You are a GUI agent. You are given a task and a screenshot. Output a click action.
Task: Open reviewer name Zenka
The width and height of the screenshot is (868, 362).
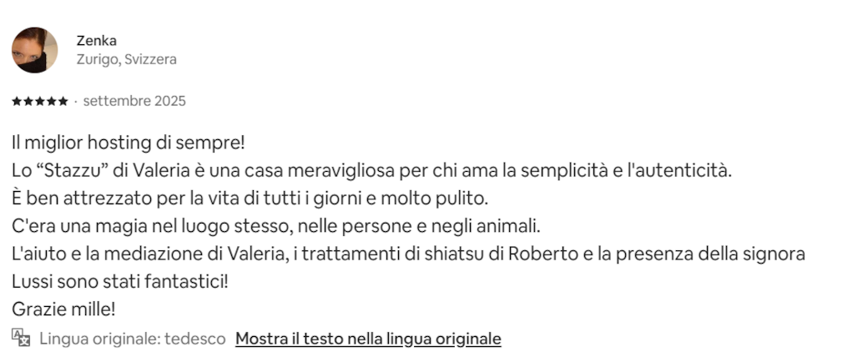click(x=96, y=40)
